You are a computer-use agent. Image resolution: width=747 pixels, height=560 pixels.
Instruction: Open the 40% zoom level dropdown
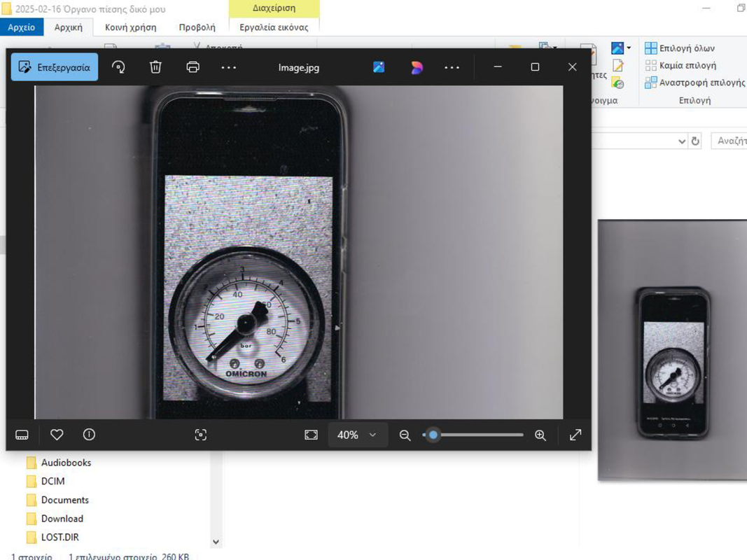coord(357,435)
